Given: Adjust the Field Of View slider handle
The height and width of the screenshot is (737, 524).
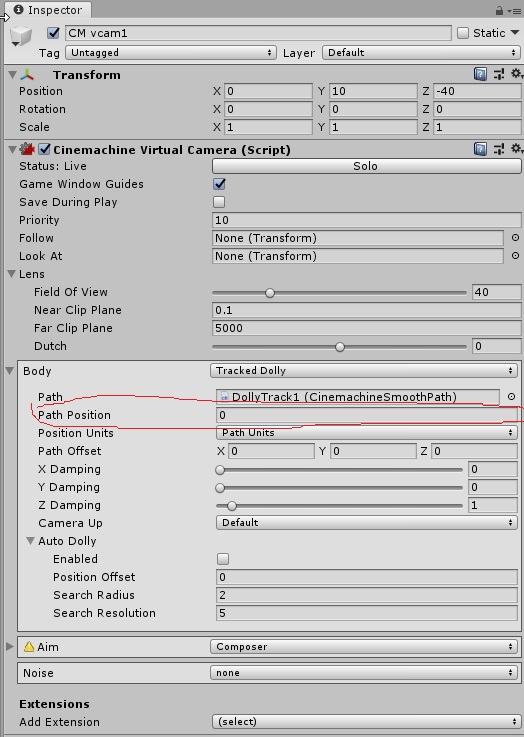Looking at the screenshot, I should 270,293.
